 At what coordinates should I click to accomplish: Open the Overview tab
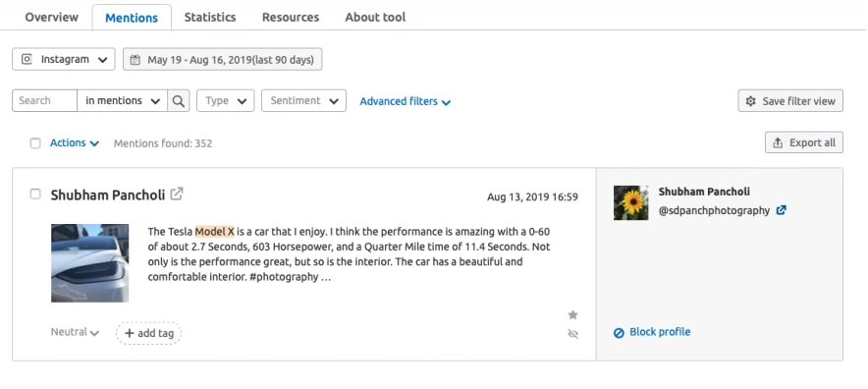pos(51,17)
